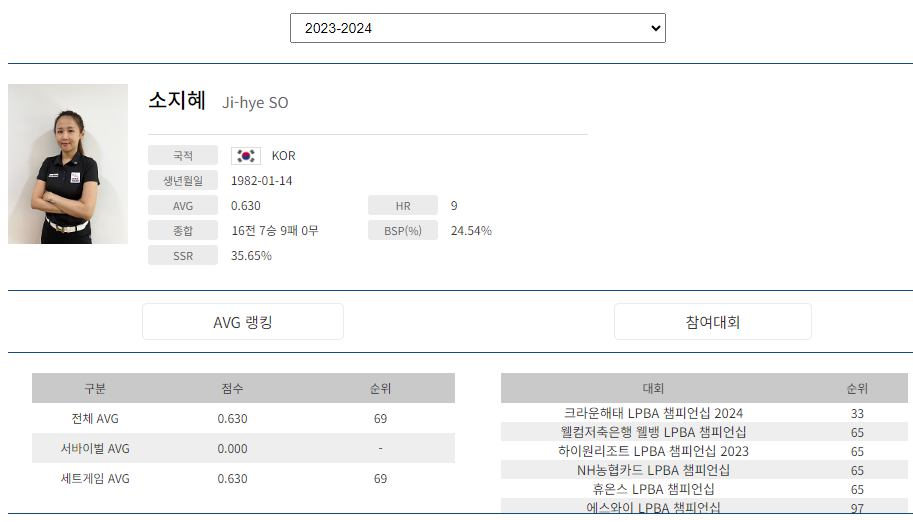Image resolution: width=913 pixels, height=522 pixels.
Task: Click the AVG 랭킹 button
Action: coord(243,322)
